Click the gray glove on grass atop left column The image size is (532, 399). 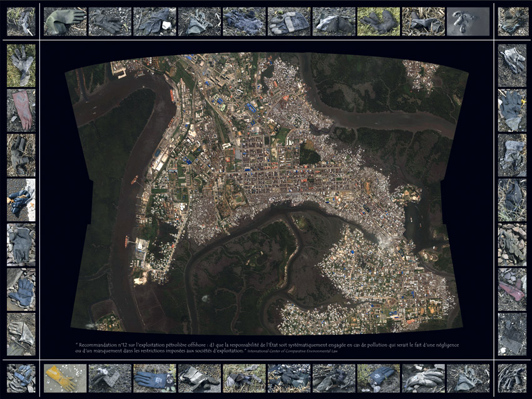pyautogui.click(x=21, y=65)
